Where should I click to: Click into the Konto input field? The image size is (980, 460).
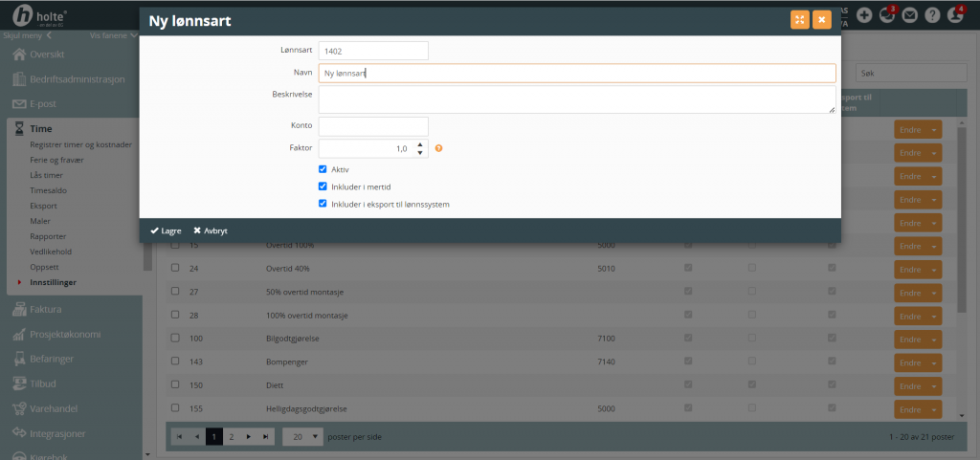tap(373, 126)
